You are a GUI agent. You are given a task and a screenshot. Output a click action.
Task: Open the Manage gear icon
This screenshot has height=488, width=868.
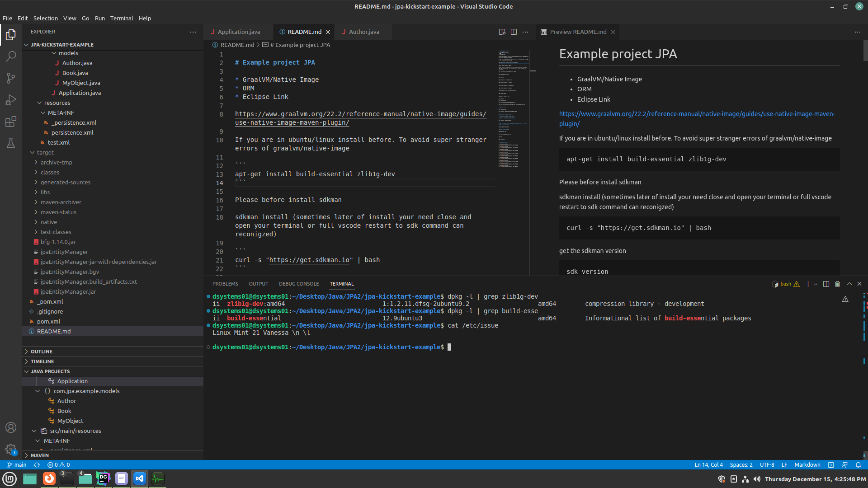coord(11,449)
